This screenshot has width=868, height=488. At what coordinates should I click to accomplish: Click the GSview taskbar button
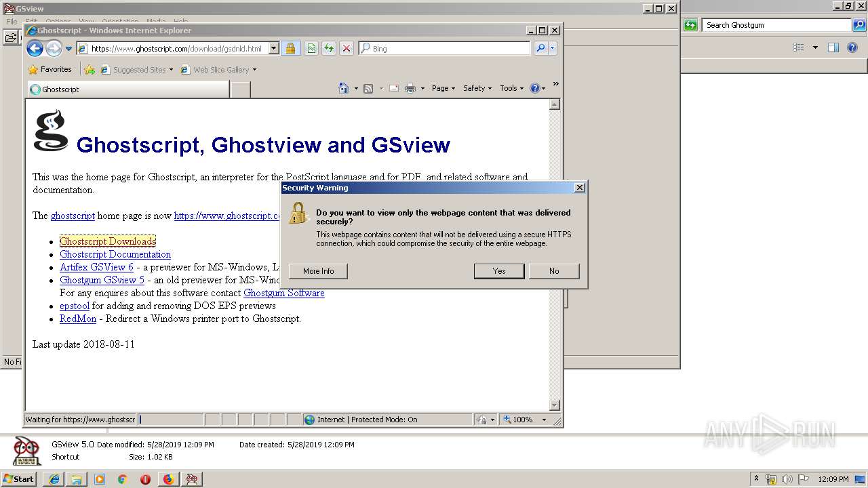pos(192,479)
